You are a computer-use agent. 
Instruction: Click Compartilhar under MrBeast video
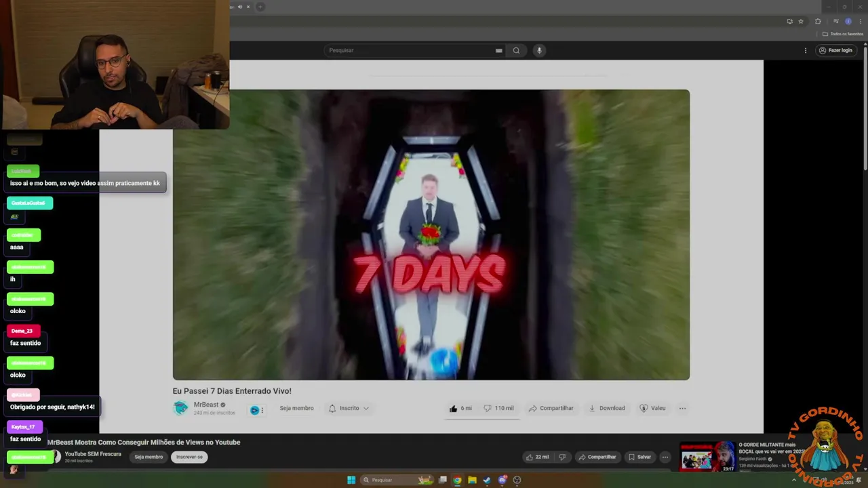pos(551,408)
